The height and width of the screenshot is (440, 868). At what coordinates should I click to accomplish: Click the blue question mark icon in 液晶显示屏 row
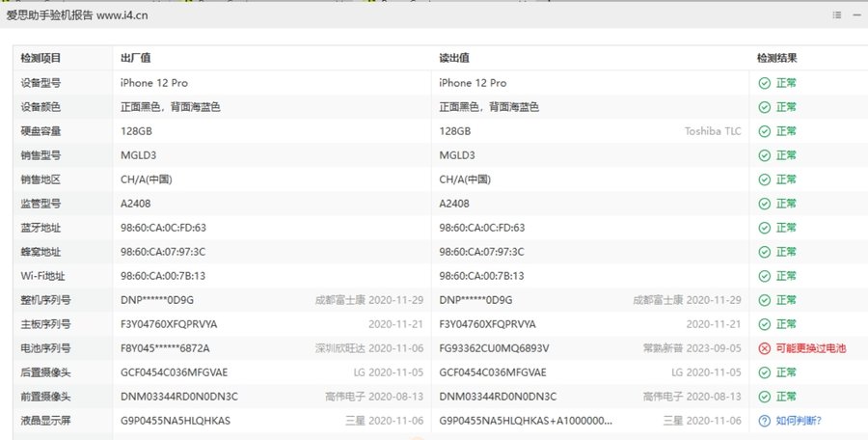pos(765,421)
